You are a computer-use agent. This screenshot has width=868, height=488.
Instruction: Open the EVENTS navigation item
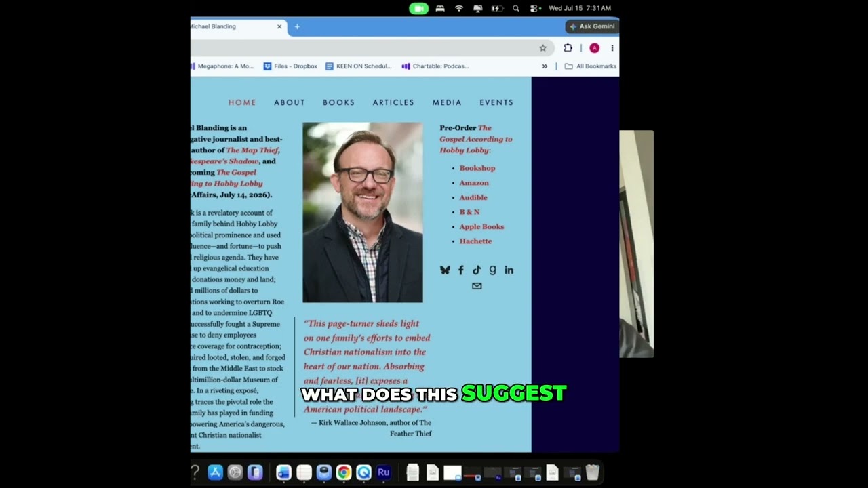(496, 102)
